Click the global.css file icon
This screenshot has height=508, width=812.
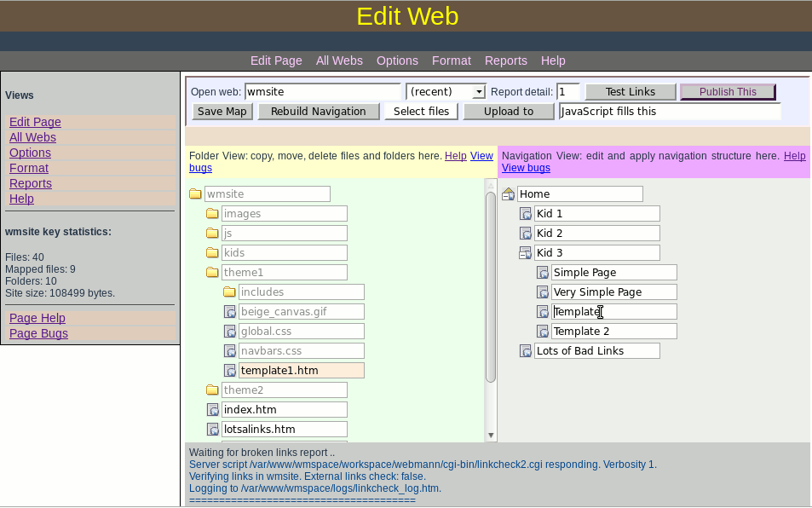tap(229, 332)
